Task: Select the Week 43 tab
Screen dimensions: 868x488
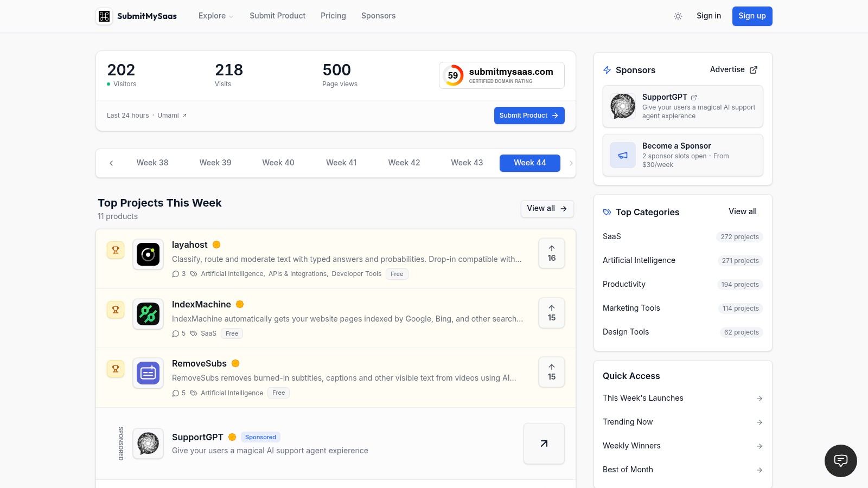Action: click(467, 163)
